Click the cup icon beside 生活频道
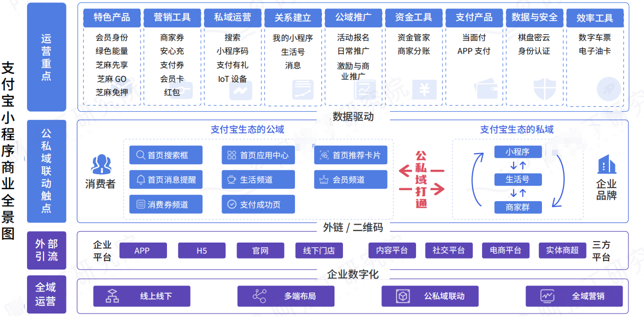 click(x=231, y=180)
